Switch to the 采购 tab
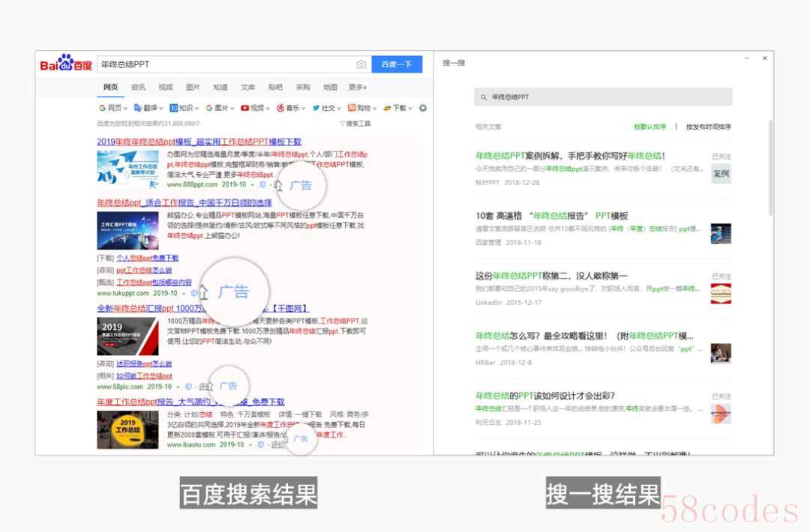The width and height of the screenshot is (810, 532). [303, 87]
